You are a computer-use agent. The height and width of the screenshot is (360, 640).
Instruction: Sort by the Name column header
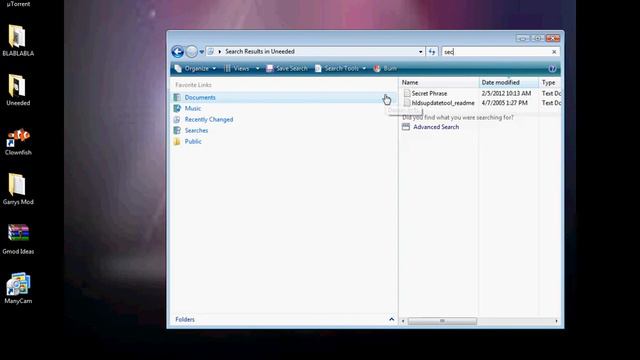(x=439, y=82)
